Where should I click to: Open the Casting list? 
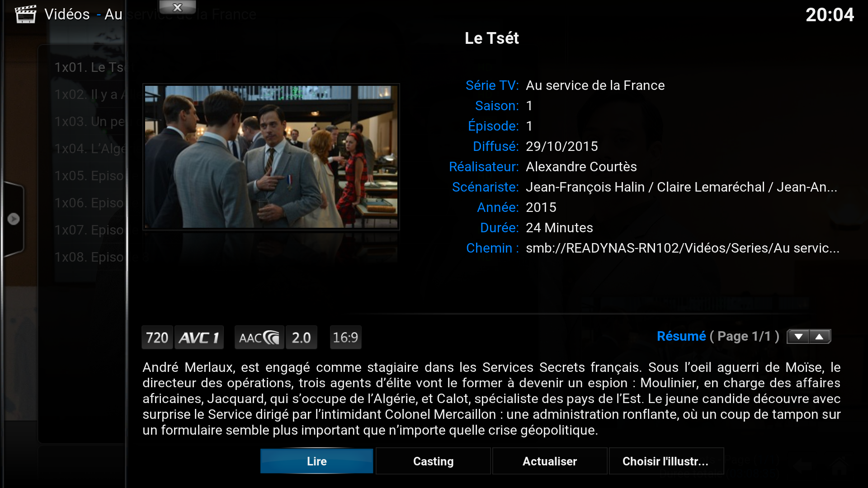tap(433, 461)
